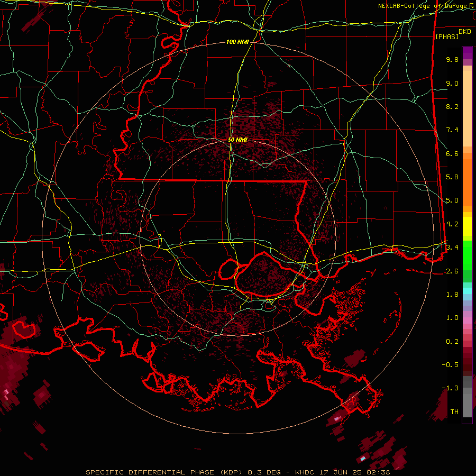
Task: Click the 5.0 value on the scale
Action: [x=452, y=200]
